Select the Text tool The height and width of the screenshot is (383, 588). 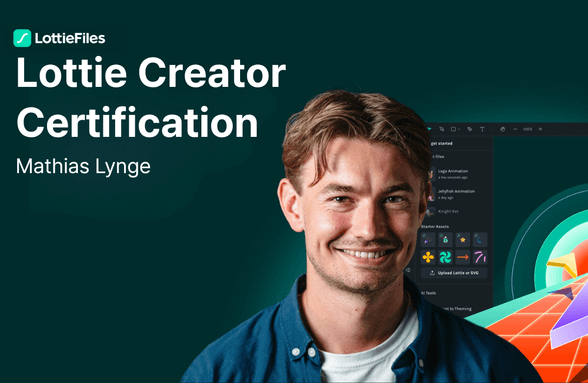click(x=482, y=129)
